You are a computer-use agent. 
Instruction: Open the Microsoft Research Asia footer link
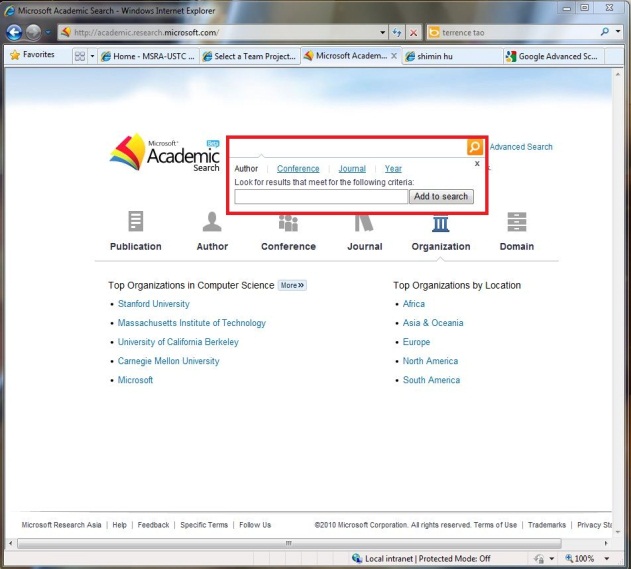(61, 525)
